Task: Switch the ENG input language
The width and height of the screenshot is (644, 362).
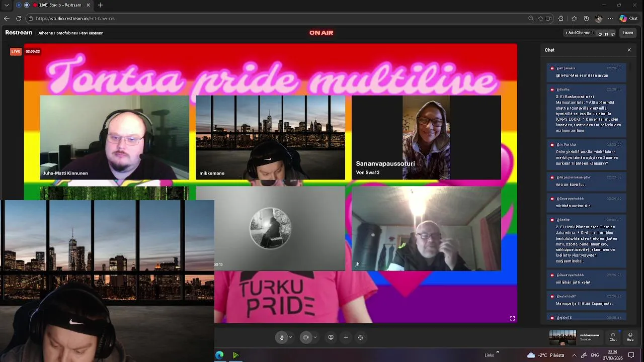Action: click(x=595, y=355)
